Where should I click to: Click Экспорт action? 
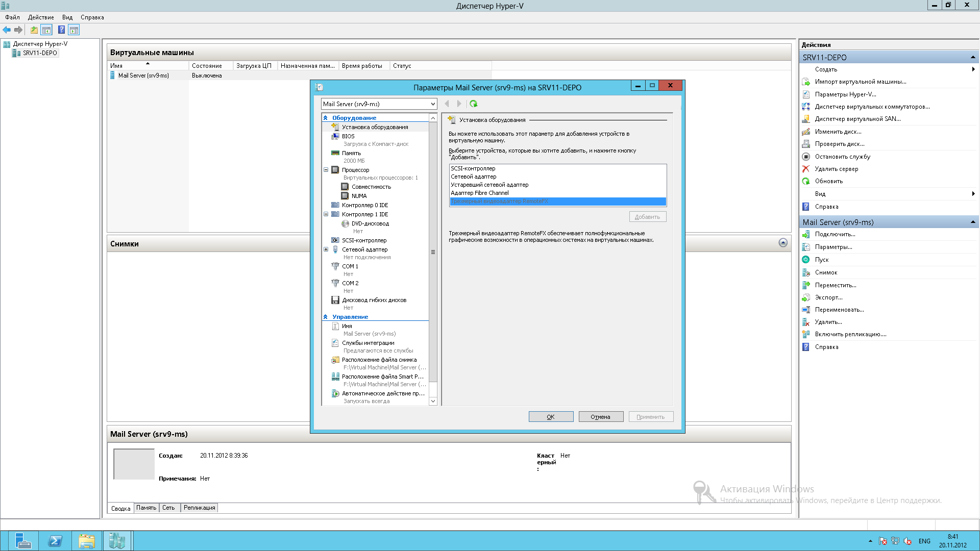(x=828, y=297)
